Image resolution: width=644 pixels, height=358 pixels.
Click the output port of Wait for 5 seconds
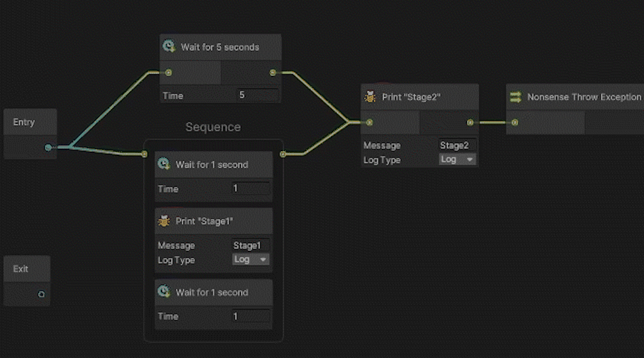273,73
